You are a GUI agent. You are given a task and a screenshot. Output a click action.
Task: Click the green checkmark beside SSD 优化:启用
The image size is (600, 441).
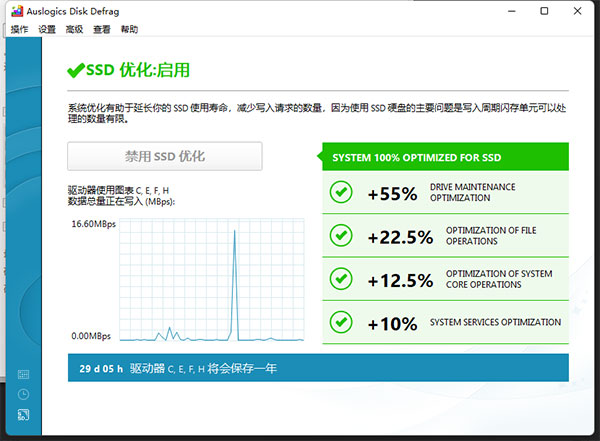click(75, 70)
